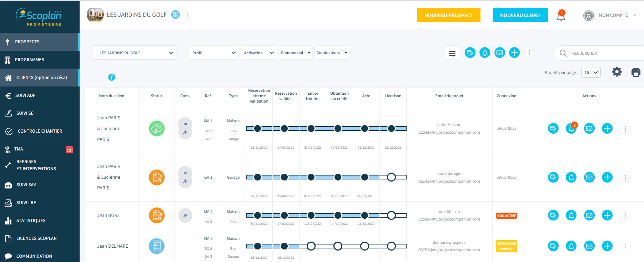Open table settings gear icon
The height and width of the screenshot is (262, 644).
coord(617,72)
